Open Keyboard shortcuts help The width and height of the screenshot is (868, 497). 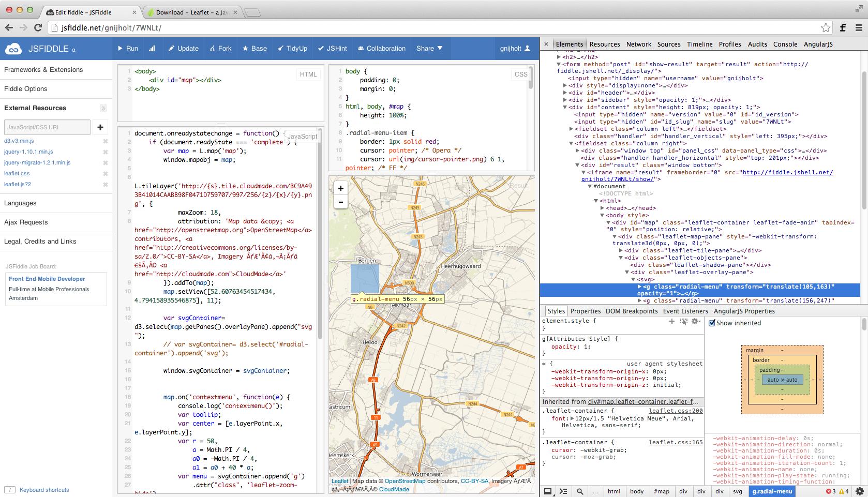(44, 490)
